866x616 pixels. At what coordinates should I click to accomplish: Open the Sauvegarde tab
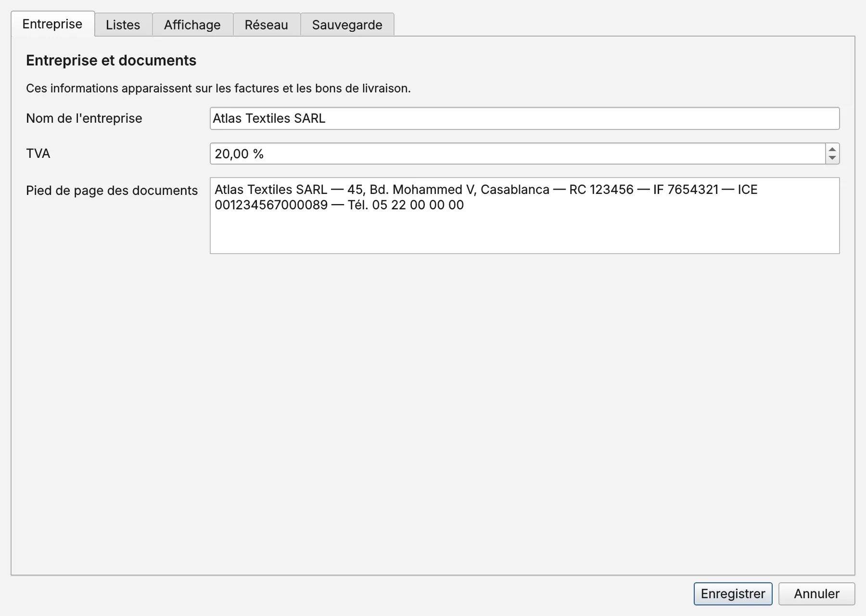pos(347,25)
